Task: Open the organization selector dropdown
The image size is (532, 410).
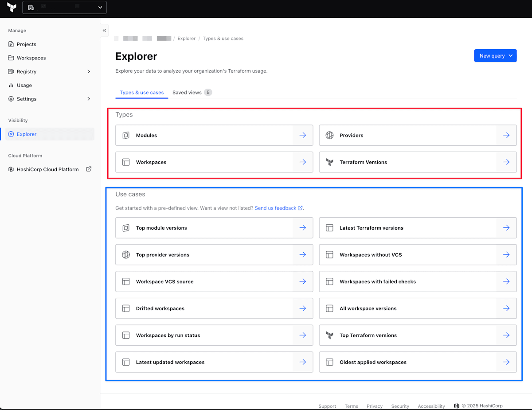Action: 64,7
